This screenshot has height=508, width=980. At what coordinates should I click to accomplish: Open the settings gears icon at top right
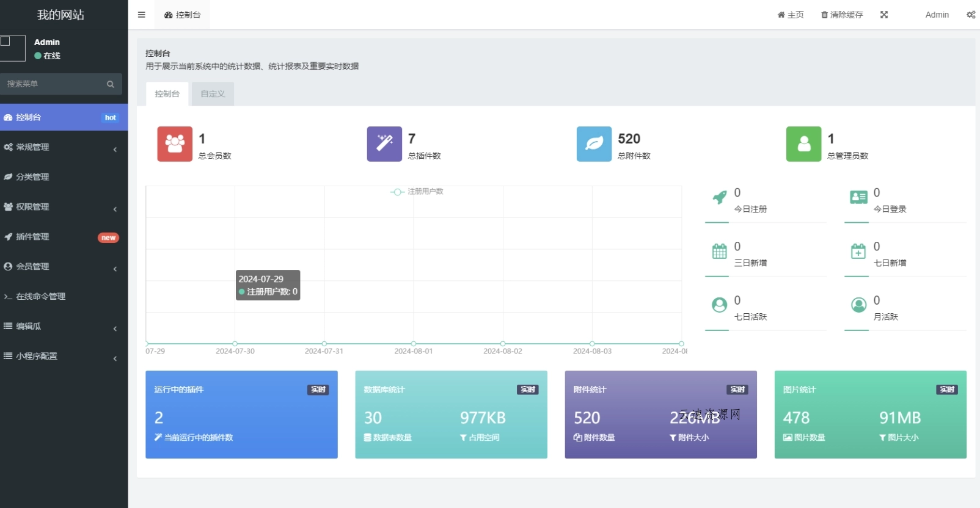point(970,15)
